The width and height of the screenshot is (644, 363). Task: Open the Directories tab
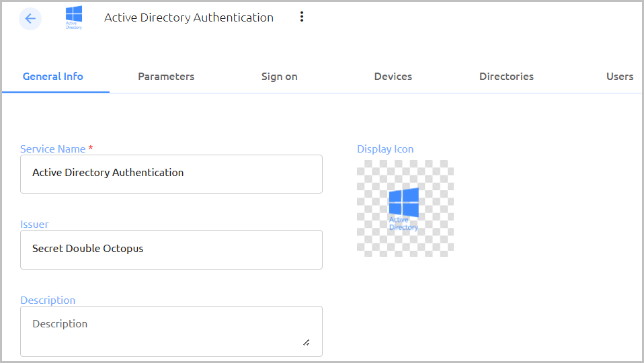click(x=506, y=77)
